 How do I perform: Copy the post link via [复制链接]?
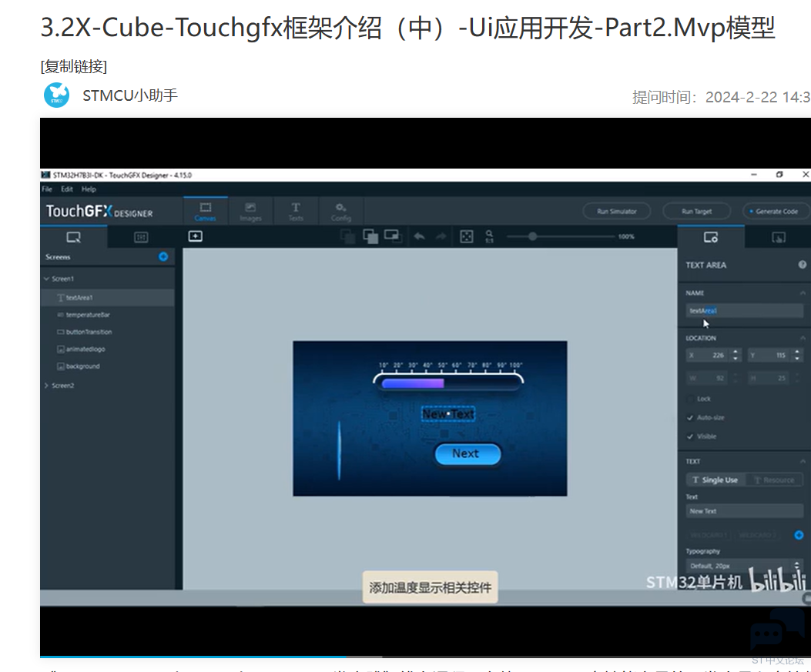(74, 66)
